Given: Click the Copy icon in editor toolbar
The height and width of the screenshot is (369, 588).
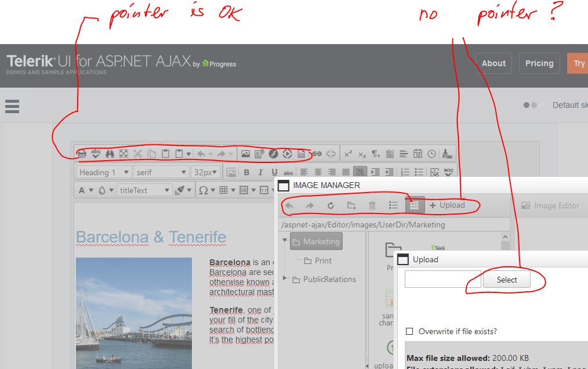Looking at the screenshot, I should [x=151, y=154].
